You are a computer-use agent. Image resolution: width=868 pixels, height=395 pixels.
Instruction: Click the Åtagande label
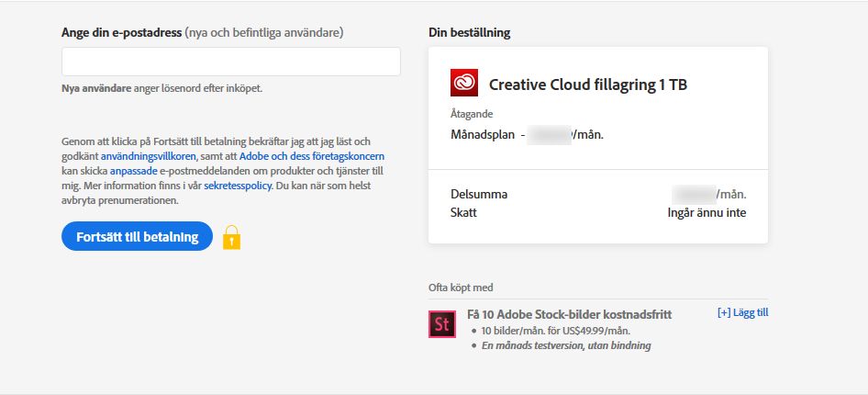(x=472, y=115)
